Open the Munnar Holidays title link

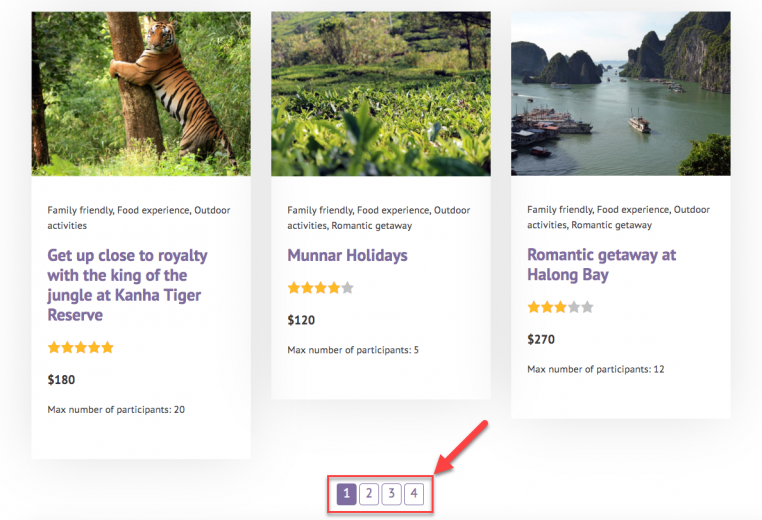[347, 255]
